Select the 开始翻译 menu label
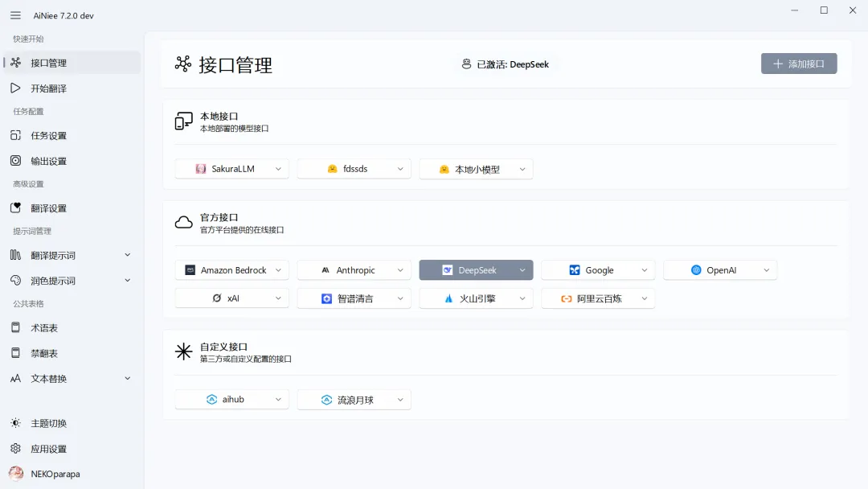This screenshot has width=868, height=489. [x=49, y=88]
